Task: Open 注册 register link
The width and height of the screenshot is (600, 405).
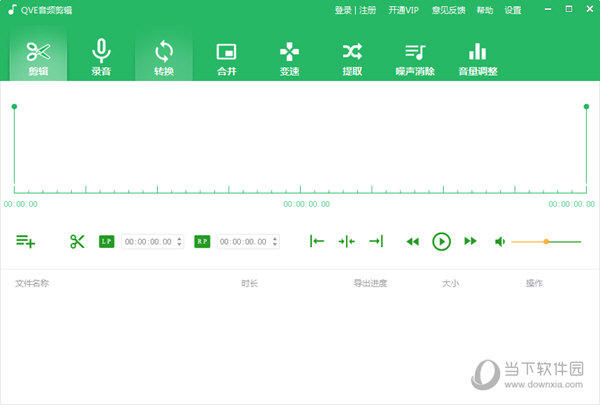Action: coord(367,10)
